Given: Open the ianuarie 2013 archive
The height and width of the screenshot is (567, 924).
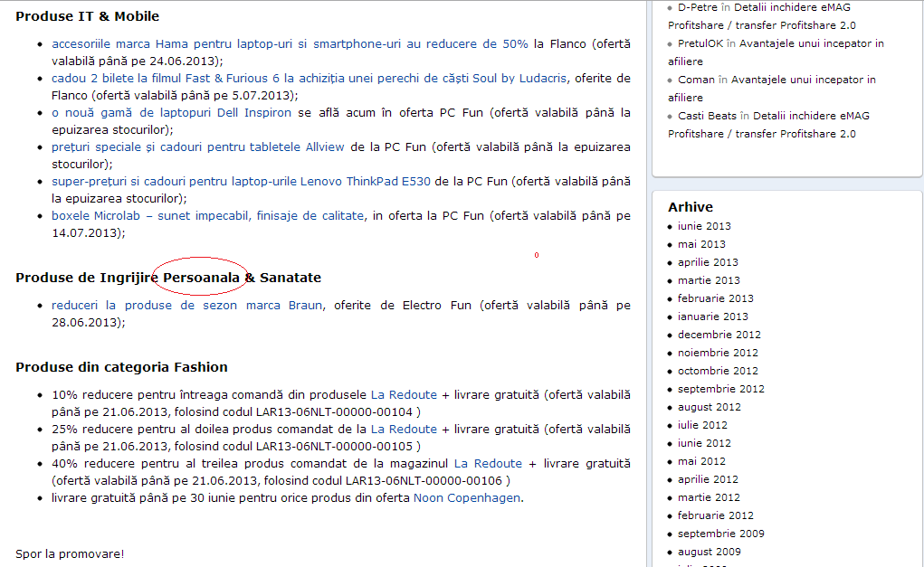Looking at the screenshot, I should coord(713,317).
